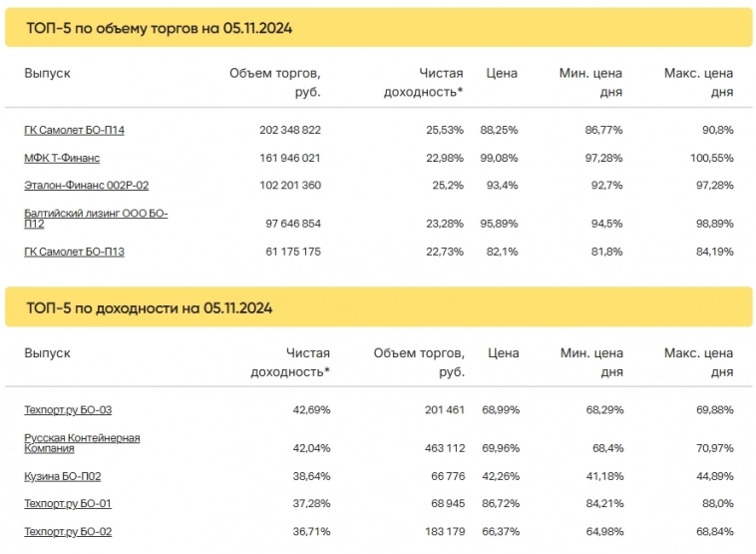Click the ТОП-5 по объему торгов heading
This screenshot has height=554, width=756.
point(159,28)
